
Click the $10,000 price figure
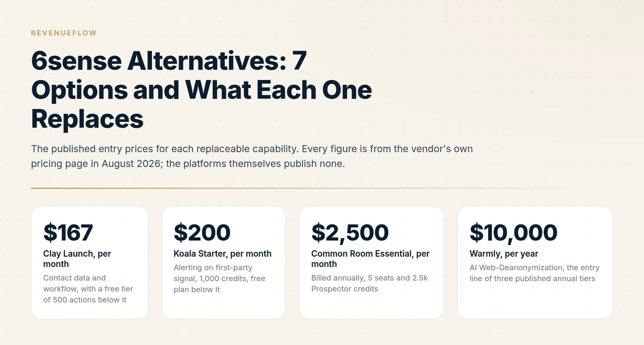[x=513, y=232]
